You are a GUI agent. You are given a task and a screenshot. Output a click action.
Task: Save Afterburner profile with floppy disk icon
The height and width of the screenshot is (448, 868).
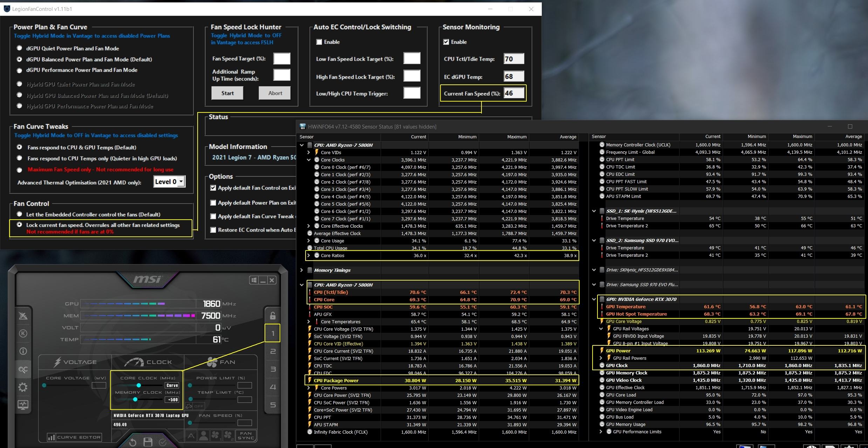click(x=148, y=442)
